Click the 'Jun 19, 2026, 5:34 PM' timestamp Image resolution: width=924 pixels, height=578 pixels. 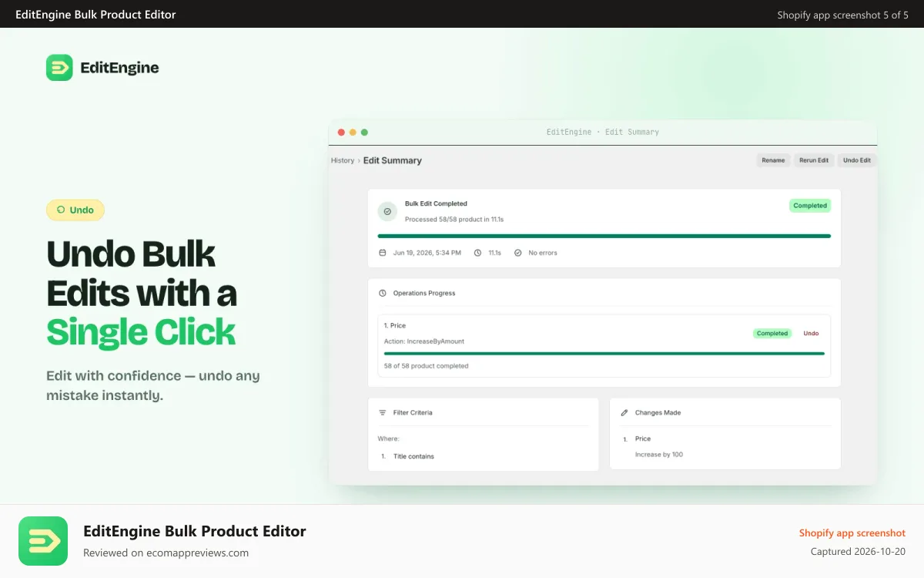[x=427, y=253]
